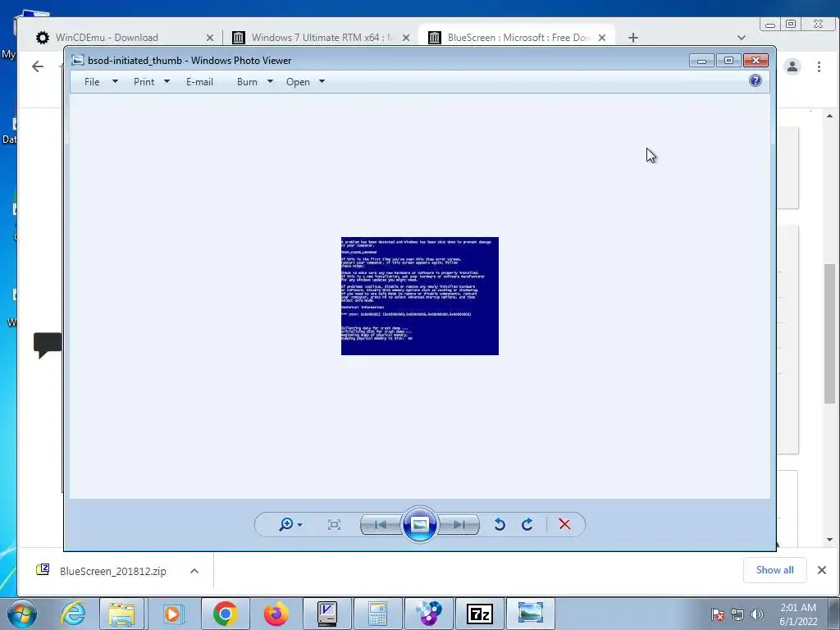Close the BlueScreen tab
The image size is (840, 630).
(602, 38)
